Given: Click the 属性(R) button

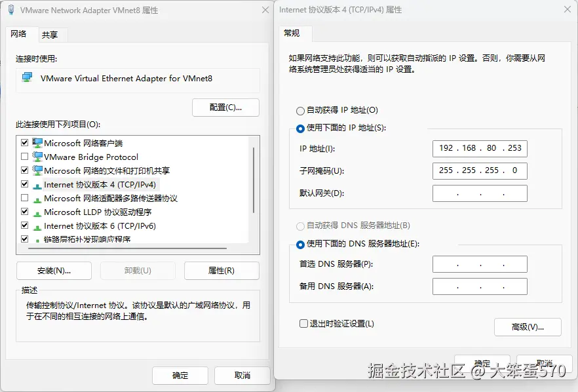Looking at the screenshot, I should (222, 271).
